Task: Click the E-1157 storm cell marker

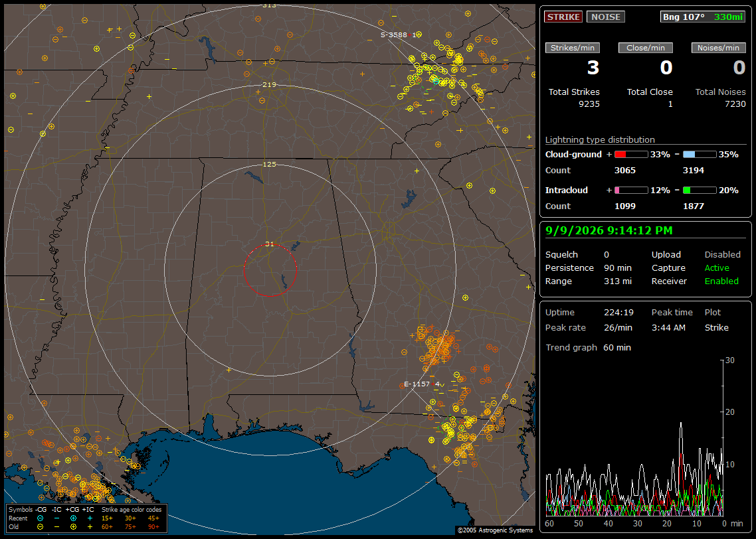Action: pos(423,384)
